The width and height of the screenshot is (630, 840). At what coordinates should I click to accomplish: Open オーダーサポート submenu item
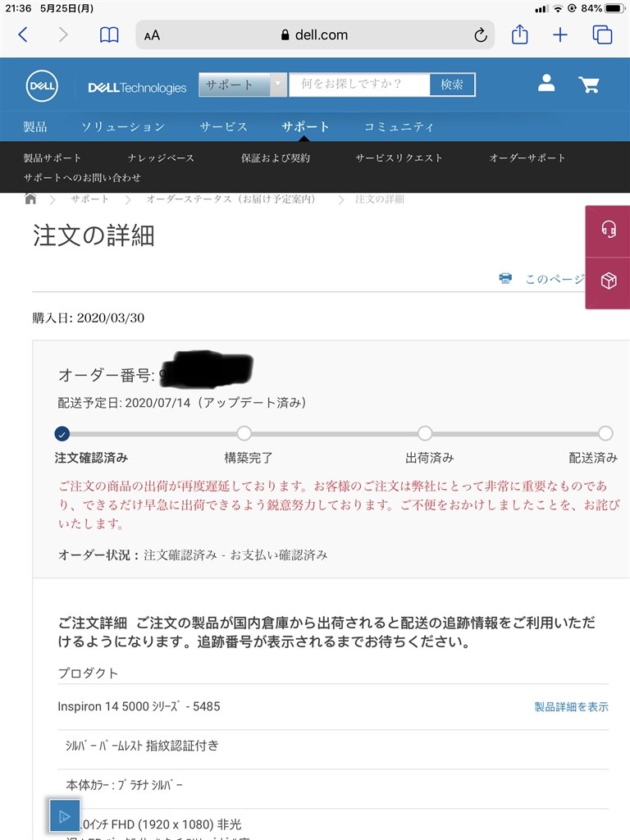527,157
